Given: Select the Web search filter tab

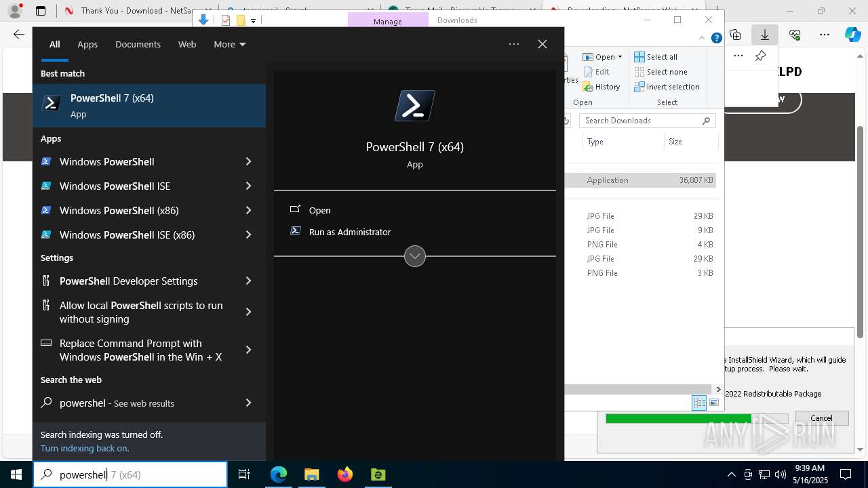Looking at the screenshot, I should point(187,44).
